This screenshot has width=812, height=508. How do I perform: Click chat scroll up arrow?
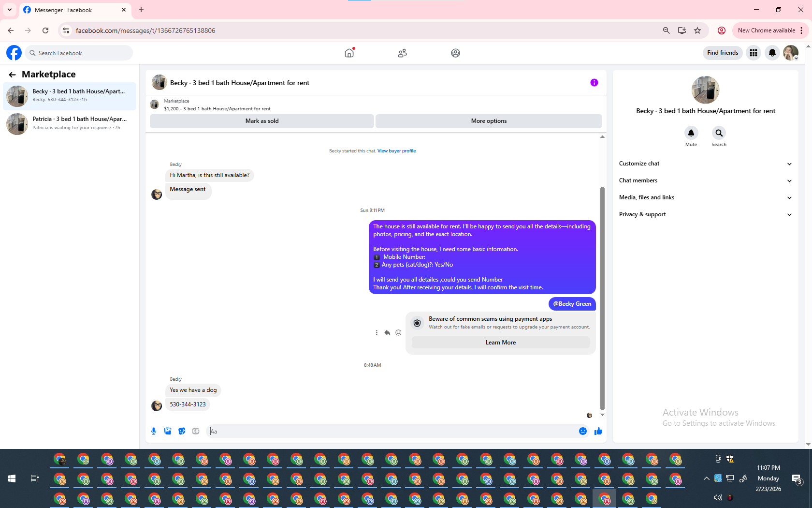602,137
